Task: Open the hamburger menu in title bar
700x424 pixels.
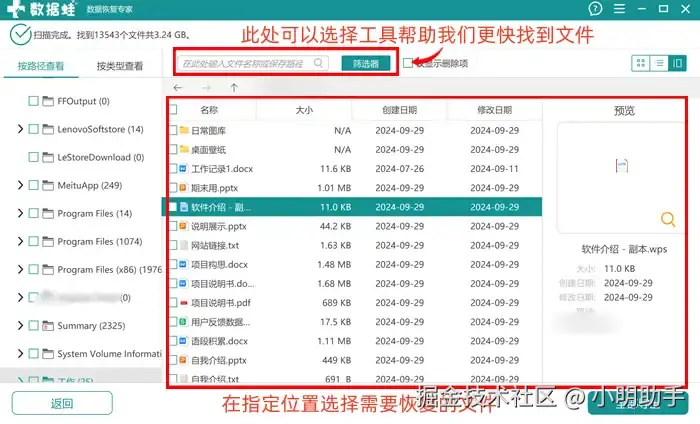Action: click(619, 8)
